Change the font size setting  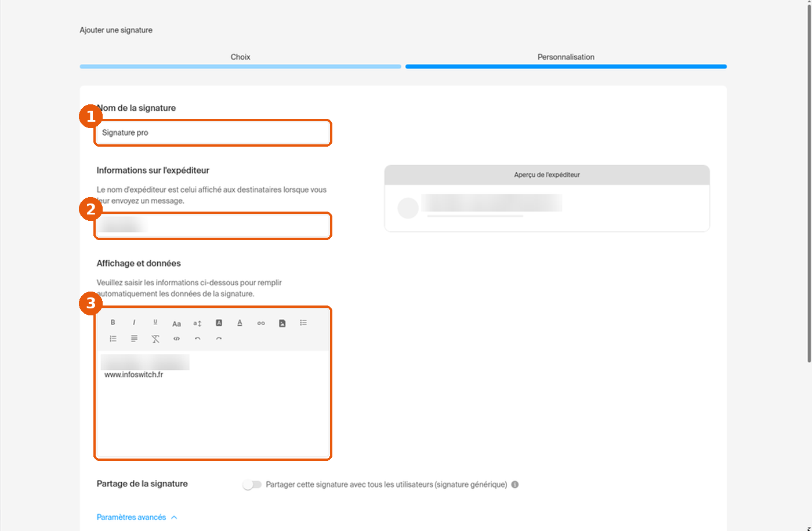point(198,323)
